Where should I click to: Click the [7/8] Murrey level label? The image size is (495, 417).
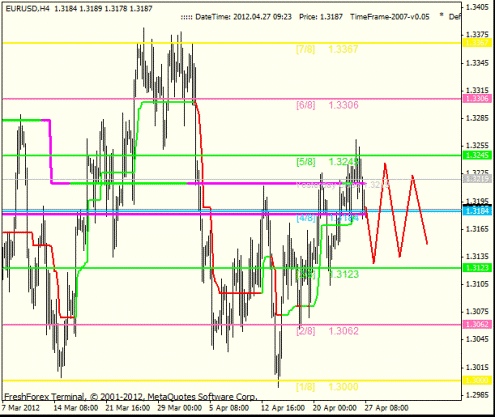(x=305, y=49)
